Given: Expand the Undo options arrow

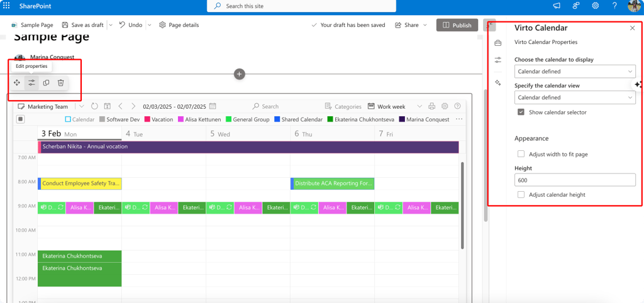Looking at the screenshot, I should (x=150, y=25).
